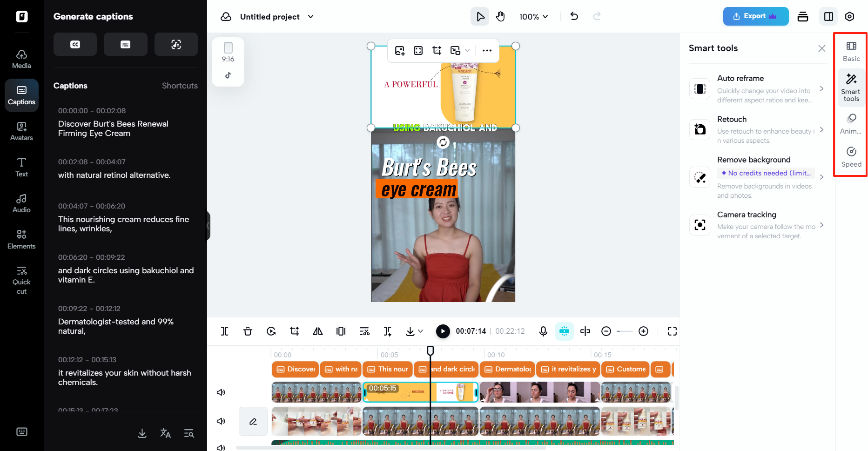Click the auto captions CC button
This screenshot has width=868, height=451.
75,44
